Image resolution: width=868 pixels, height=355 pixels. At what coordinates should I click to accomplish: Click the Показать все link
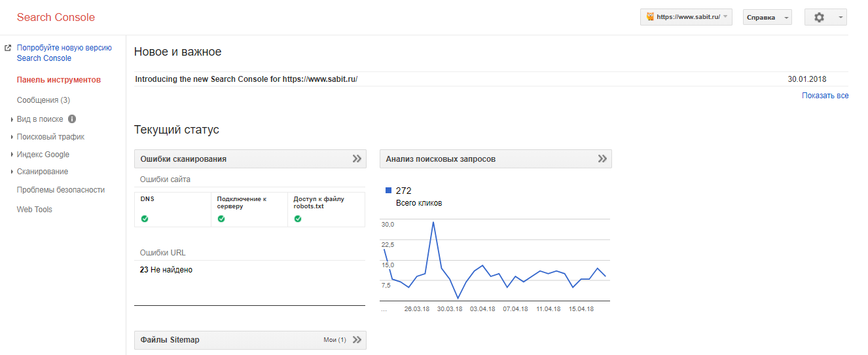825,96
